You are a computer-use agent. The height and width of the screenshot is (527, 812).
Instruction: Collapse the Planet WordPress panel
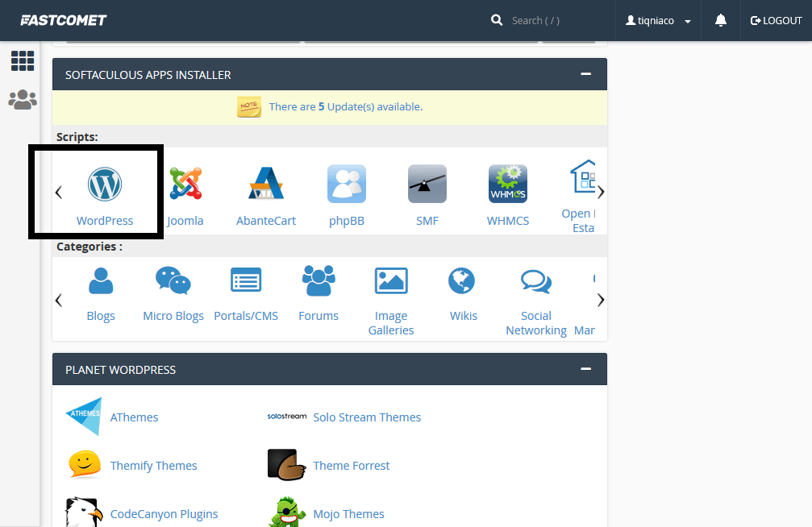pos(585,370)
